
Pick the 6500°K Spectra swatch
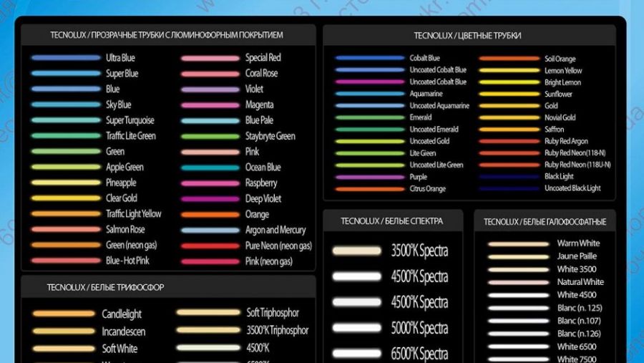(x=357, y=353)
